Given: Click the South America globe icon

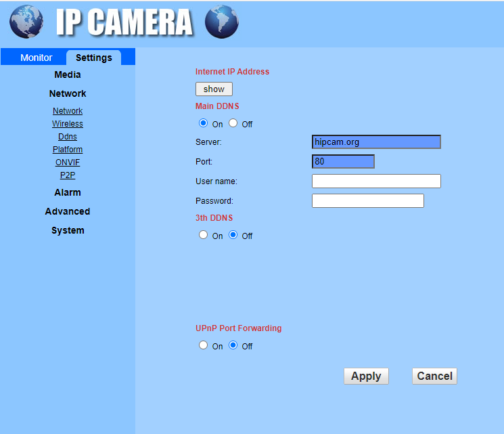Looking at the screenshot, I should pyautogui.click(x=222, y=22).
